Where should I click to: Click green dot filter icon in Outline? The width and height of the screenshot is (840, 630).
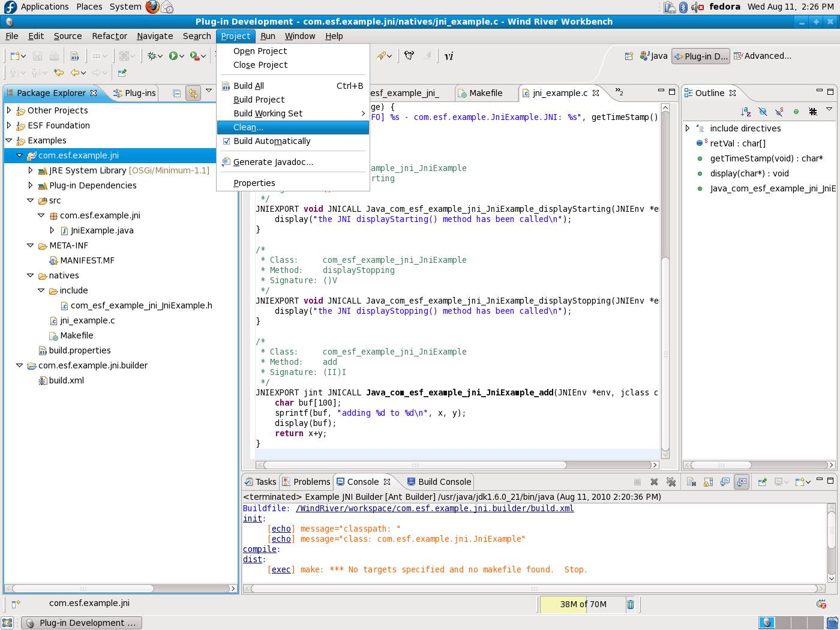(796, 112)
